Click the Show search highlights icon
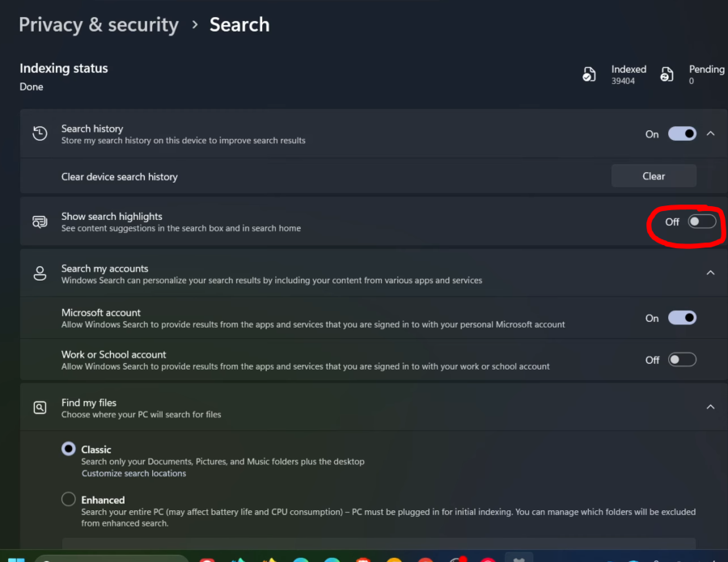The height and width of the screenshot is (562, 728). (40, 222)
